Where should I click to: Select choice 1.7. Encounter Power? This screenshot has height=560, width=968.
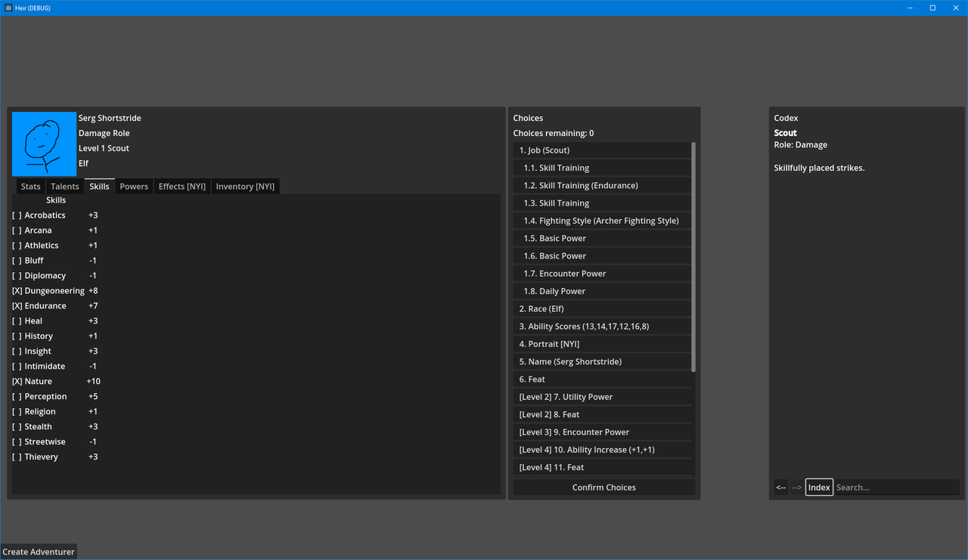[602, 274]
